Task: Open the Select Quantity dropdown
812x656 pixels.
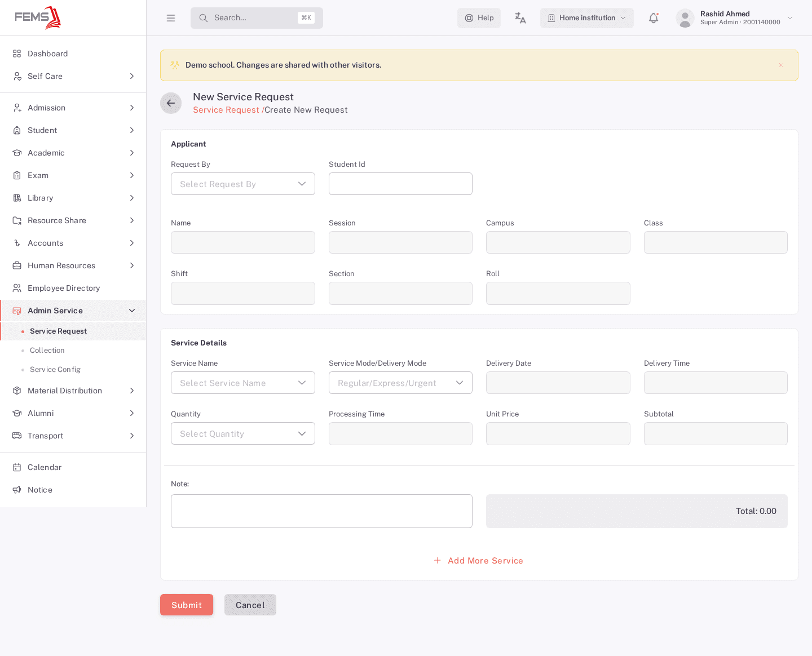Action: tap(243, 433)
